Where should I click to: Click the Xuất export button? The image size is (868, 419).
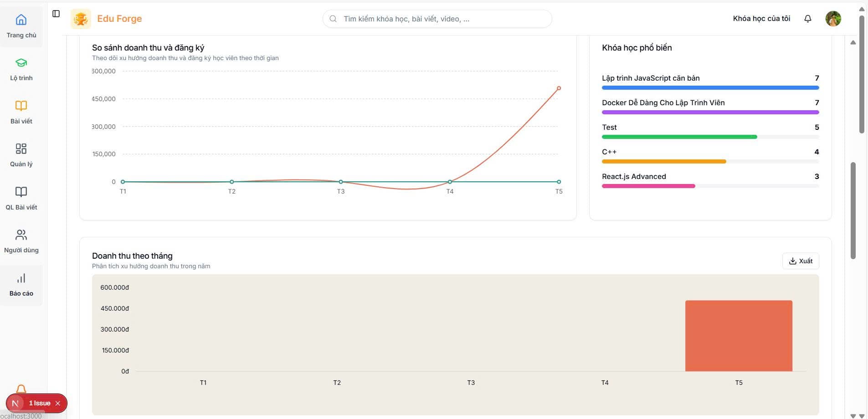pyautogui.click(x=801, y=261)
